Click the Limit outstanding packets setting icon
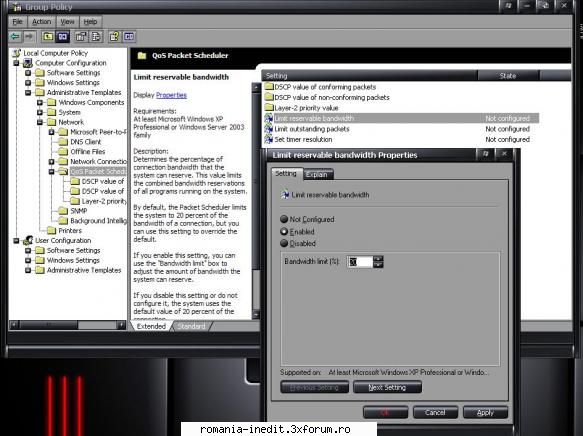The width and height of the screenshot is (583, 436). pos(268,129)
